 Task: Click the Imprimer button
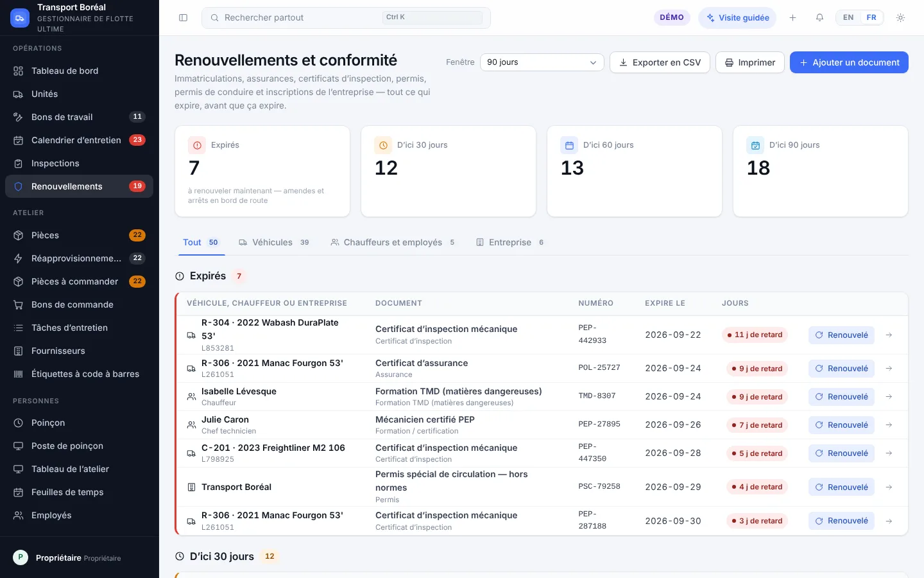click(749, 62)
